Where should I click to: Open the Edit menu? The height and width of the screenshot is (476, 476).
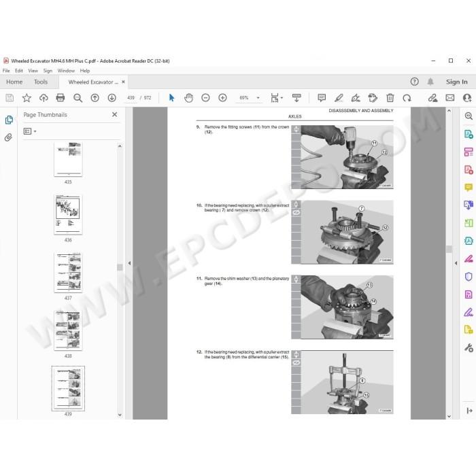click(19, 71)
